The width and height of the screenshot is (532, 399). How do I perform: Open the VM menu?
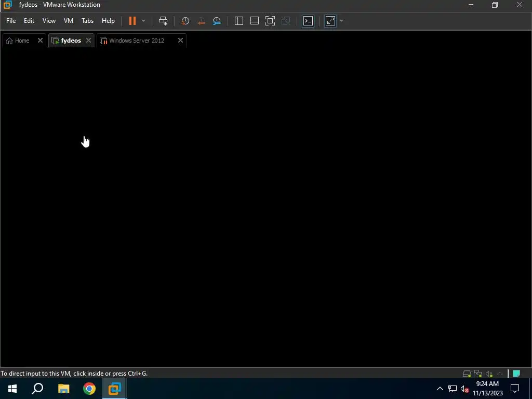(x=69, y=21)
